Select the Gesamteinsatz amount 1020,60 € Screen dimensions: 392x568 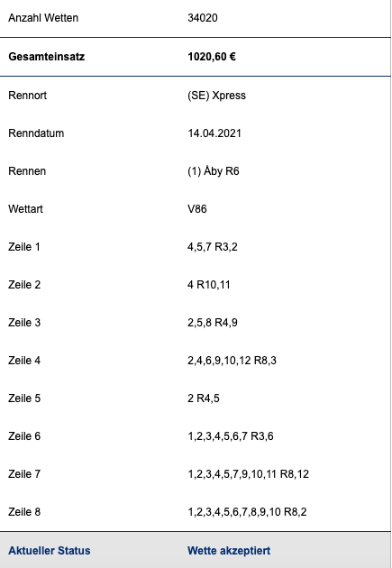pyautogui.click(x=212, y=57)
